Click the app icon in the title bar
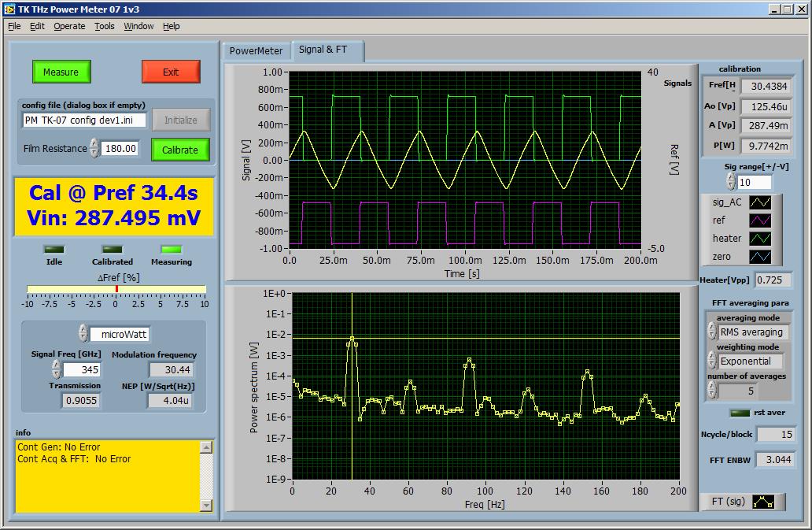This screenshot has width=812, height=530. (x=9, y=9)
